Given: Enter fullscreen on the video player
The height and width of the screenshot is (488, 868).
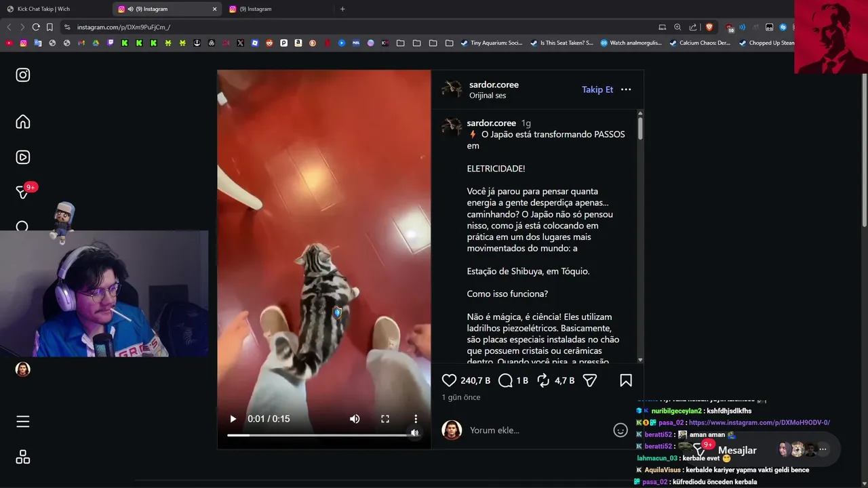Looking at the screenshot, I should click(x=385, y=419).
